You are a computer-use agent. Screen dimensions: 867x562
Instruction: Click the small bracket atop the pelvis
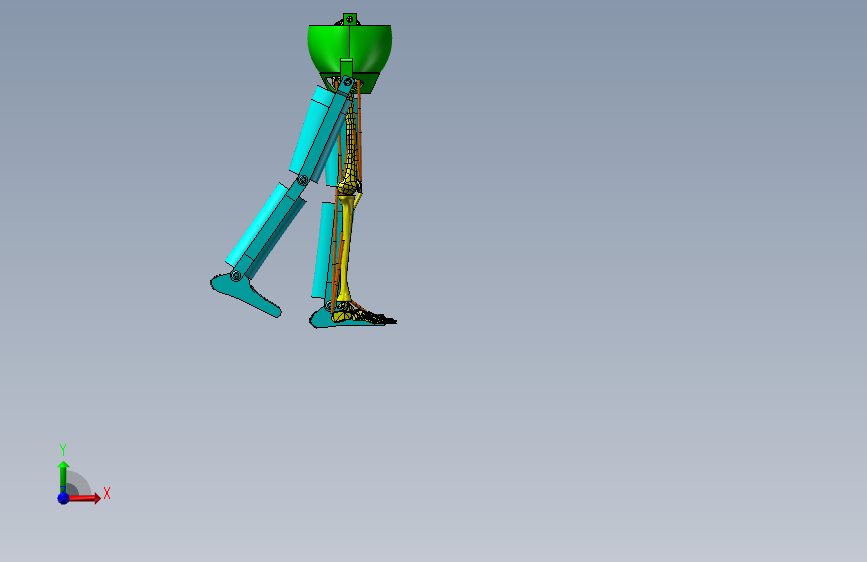(349, 19)
